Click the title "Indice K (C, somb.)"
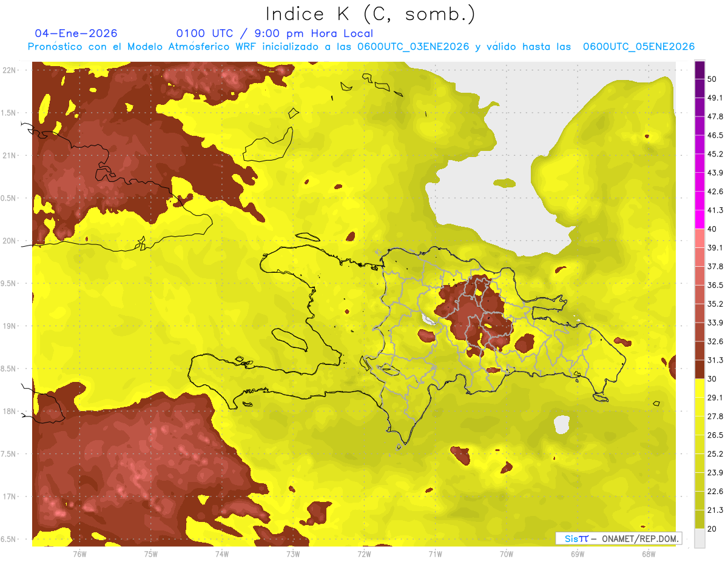This screenshot has width=728, height=562. click(370, 15)
